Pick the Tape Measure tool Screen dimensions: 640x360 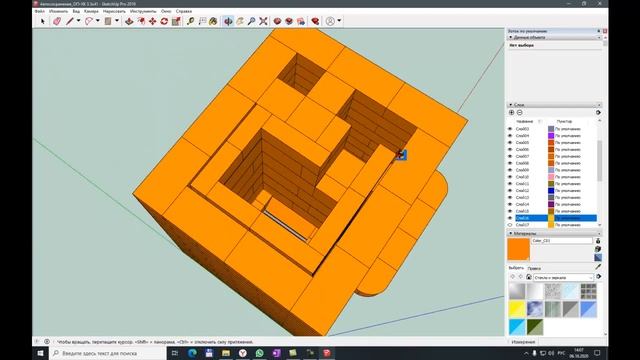coord(190,21)
